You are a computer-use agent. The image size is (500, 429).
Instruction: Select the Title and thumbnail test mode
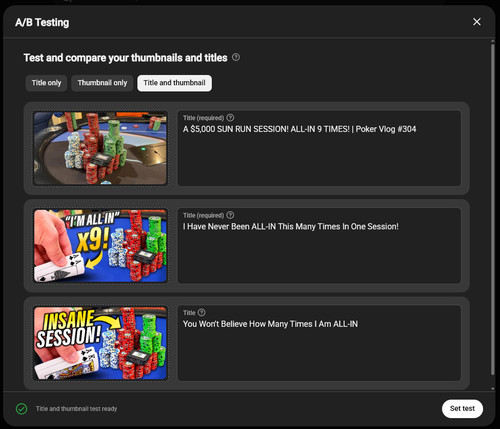(174, 83)
